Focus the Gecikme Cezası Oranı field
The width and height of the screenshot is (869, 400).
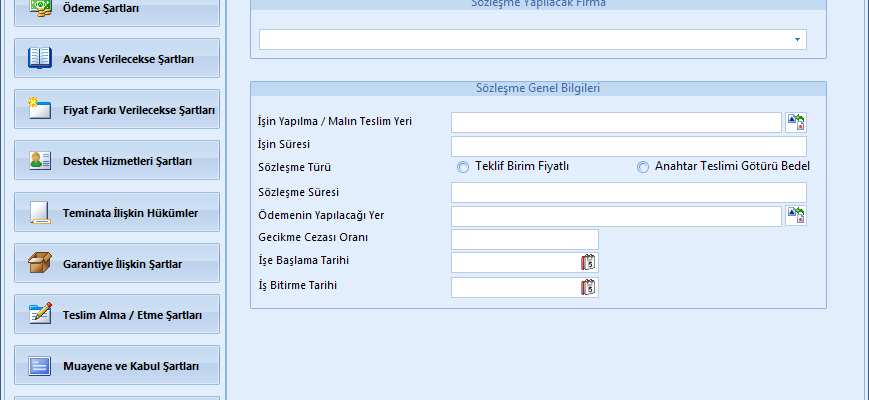tap(524, 239)
